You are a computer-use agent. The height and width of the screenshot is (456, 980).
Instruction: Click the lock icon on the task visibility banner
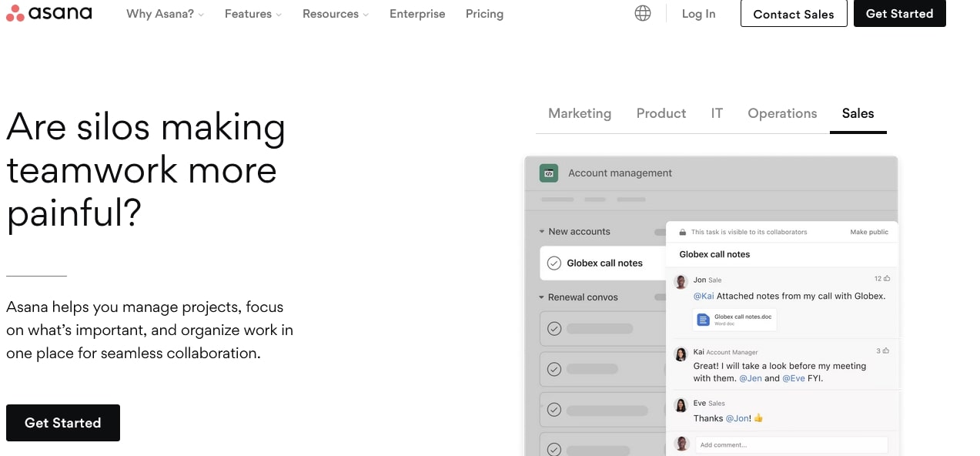click(x=681, y=231)
